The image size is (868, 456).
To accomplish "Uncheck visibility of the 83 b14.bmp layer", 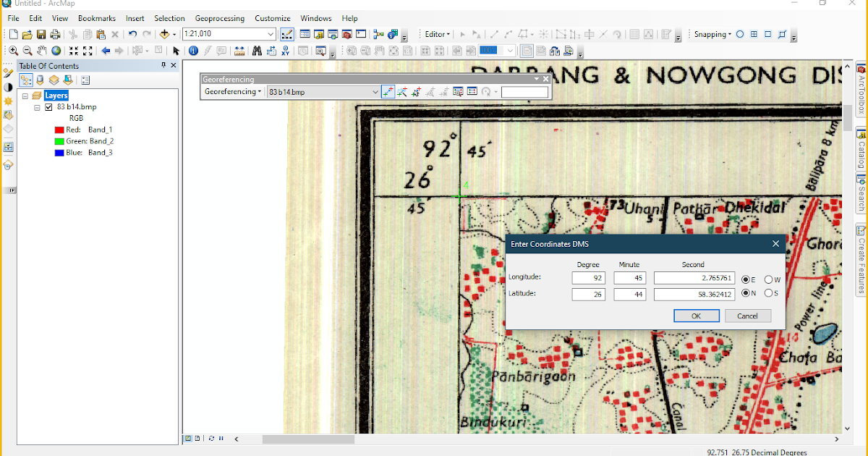I will pos(48,106).
